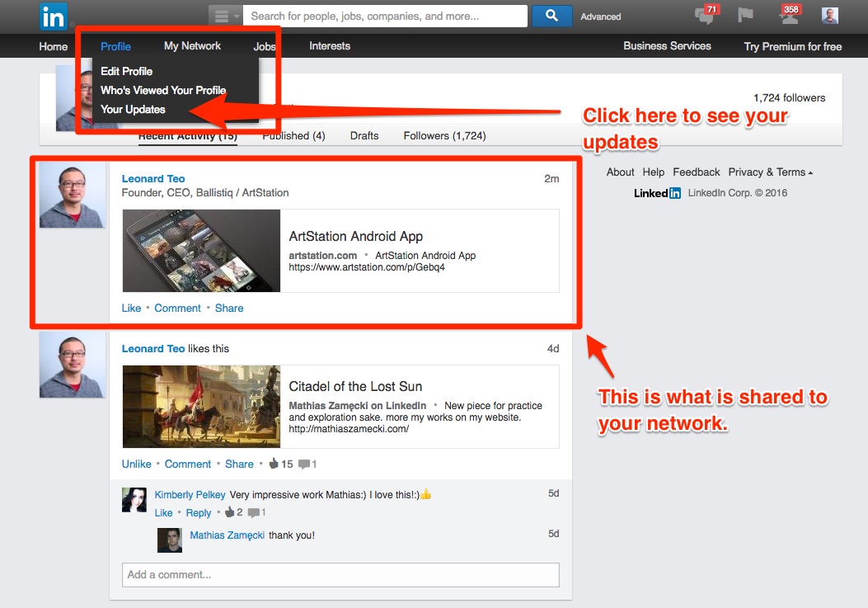Open Mathias Zamęcki on LinkedIn link
868x608 pixels.
pos(357,406)
